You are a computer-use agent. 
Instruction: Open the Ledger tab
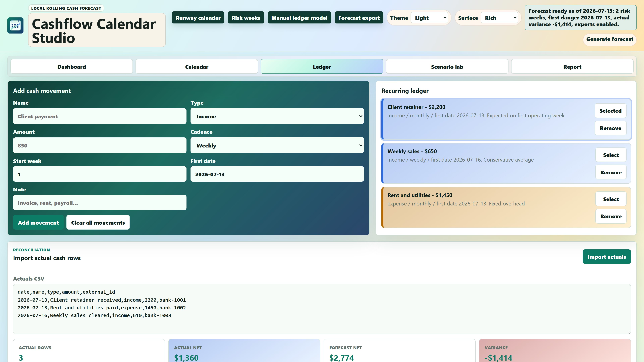pos(322,67)
